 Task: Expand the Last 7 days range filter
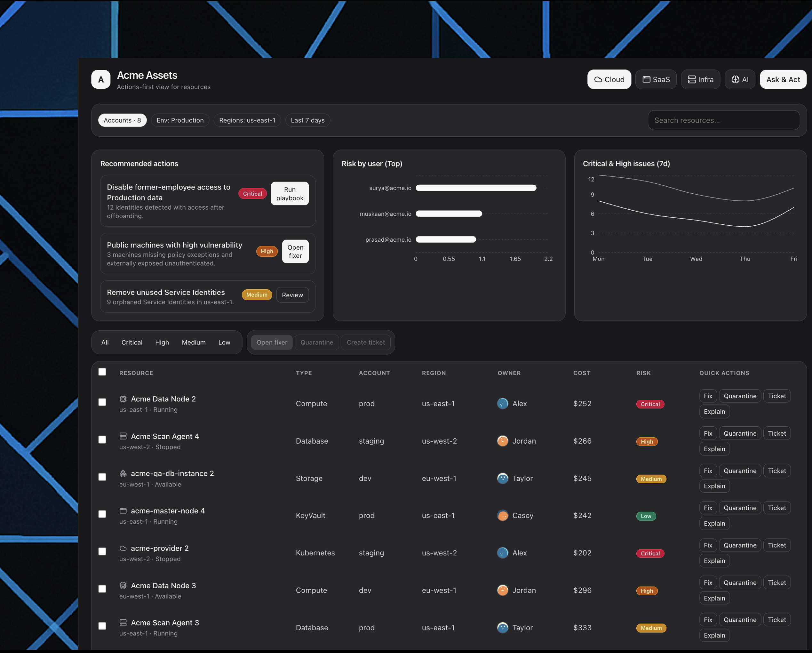307,120
